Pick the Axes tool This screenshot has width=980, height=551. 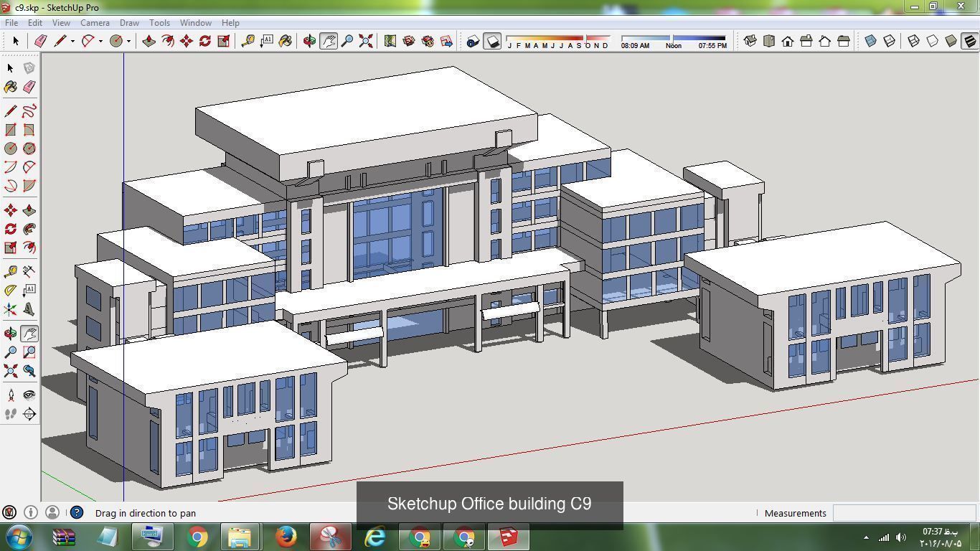(x=10, y=309)
